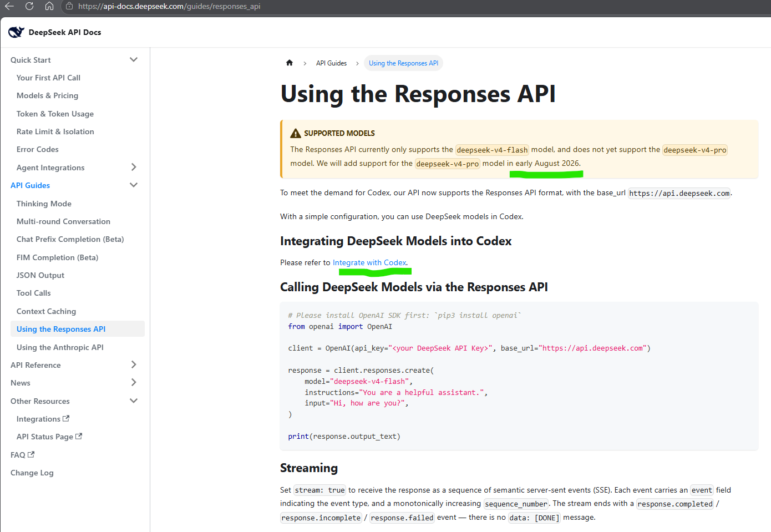
Task: Click the DeepSeek API Docs title
Action: click(65, 32)
